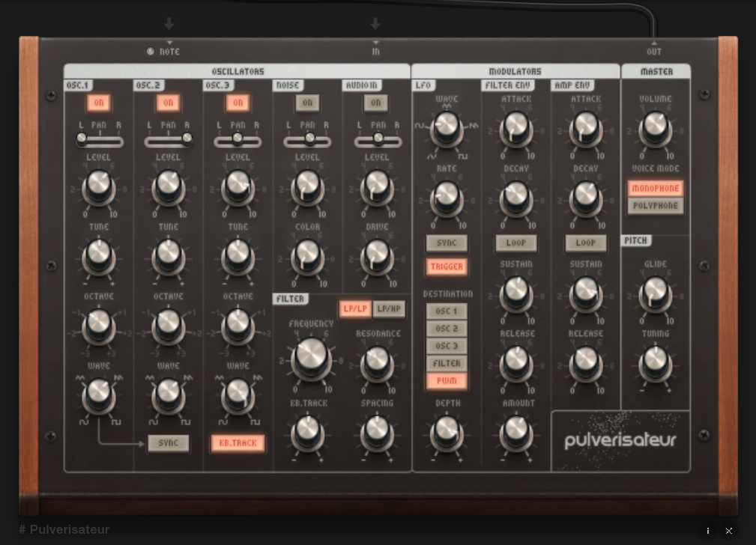Click OSC.3 Wave knob
Viewport: 756px width, 545px height.
(238, 395)
